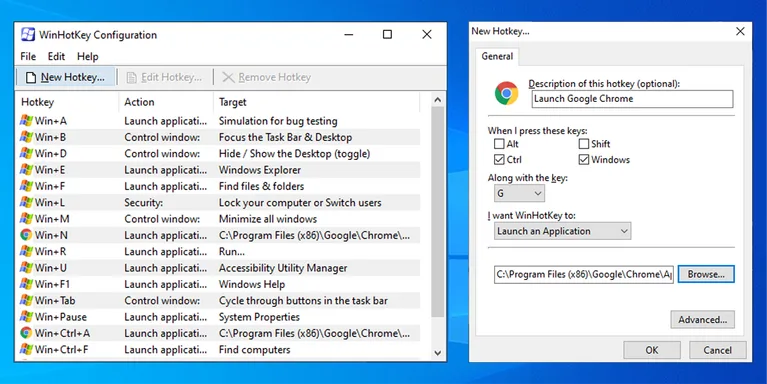This screenshot has height=384, width=767.
Task: Sort by the Hotkey column header
Action: coord(67,102)
